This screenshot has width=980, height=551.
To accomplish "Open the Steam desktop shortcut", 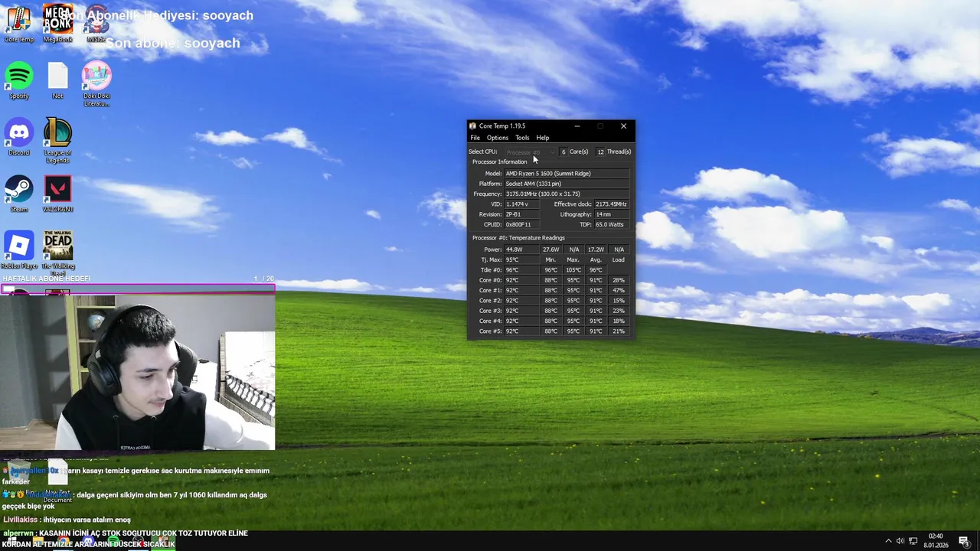I will (19, 194).
